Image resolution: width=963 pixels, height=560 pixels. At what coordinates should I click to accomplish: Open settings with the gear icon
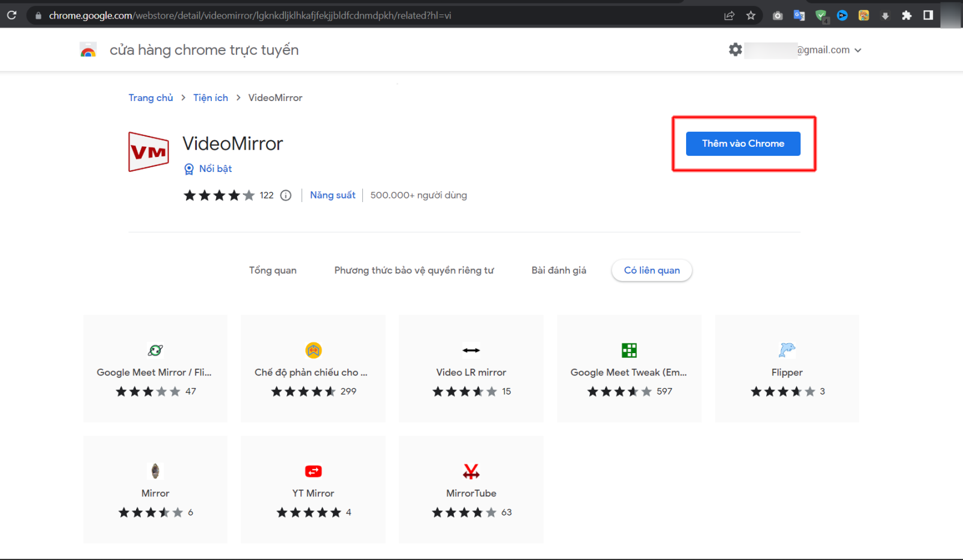735,50
